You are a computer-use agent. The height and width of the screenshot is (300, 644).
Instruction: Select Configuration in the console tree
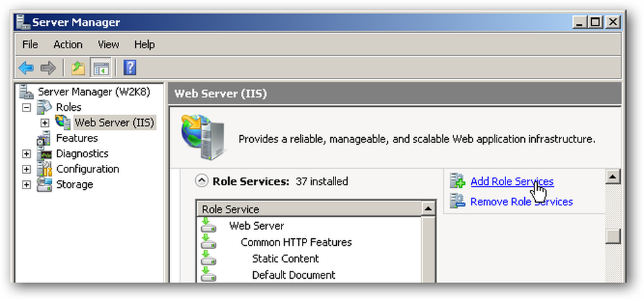point(88,169)
